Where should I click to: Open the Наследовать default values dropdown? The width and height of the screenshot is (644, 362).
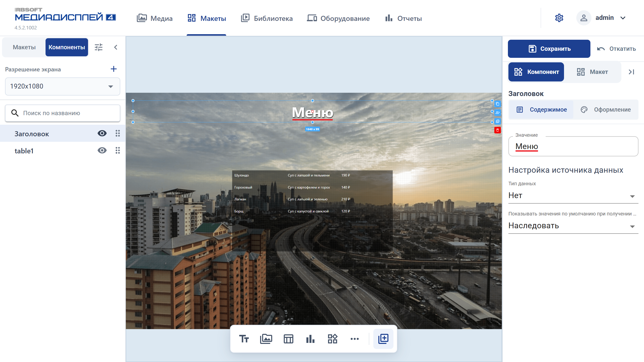[x=573, y=226]
